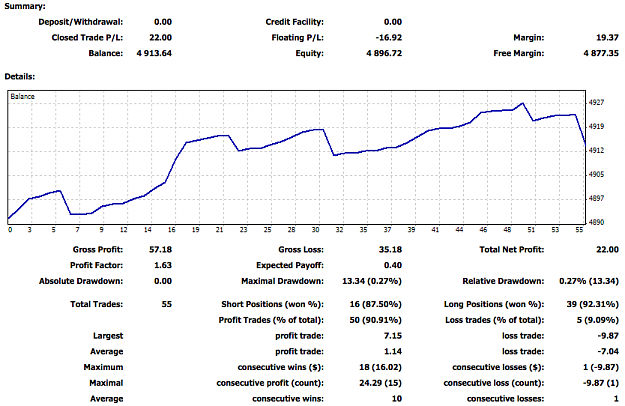625x406 pixels.
Task: Click the chart x-axis label 30
Action: [x=315, y=230]
